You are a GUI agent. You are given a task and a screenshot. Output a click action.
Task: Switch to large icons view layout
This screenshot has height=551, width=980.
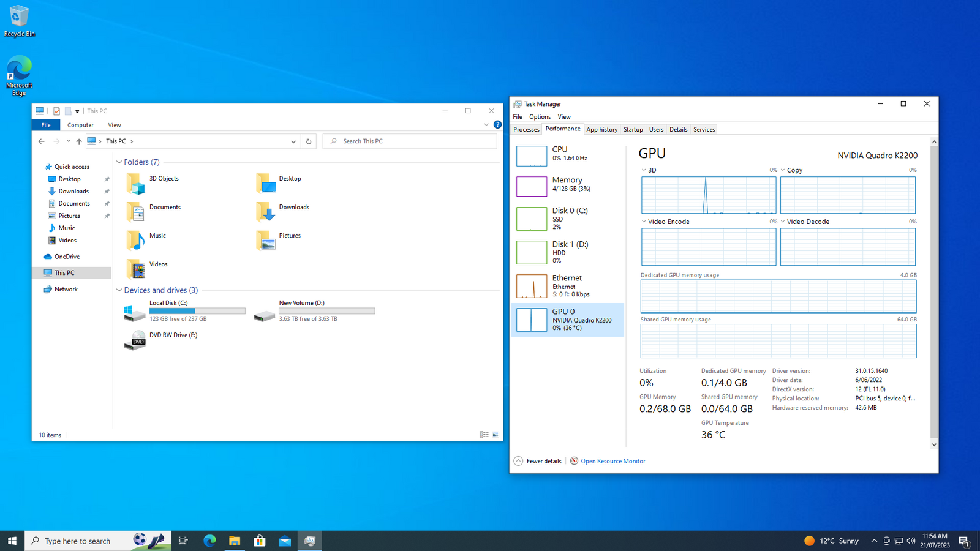coord(496,435)
